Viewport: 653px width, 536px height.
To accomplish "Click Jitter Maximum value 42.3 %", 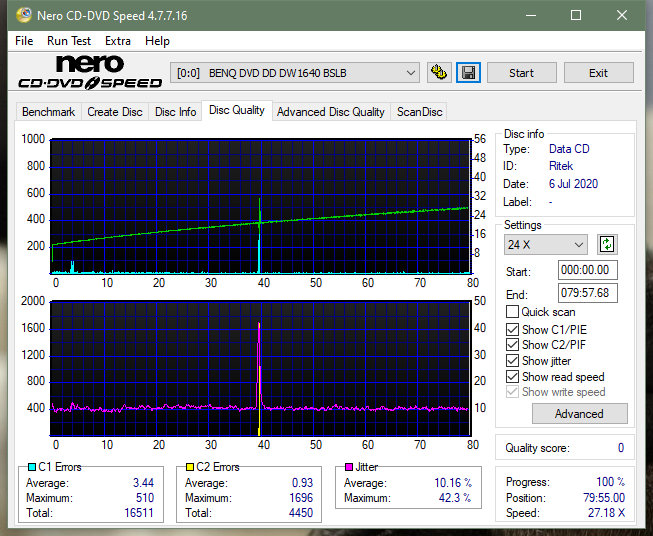I will click(455, 498).
